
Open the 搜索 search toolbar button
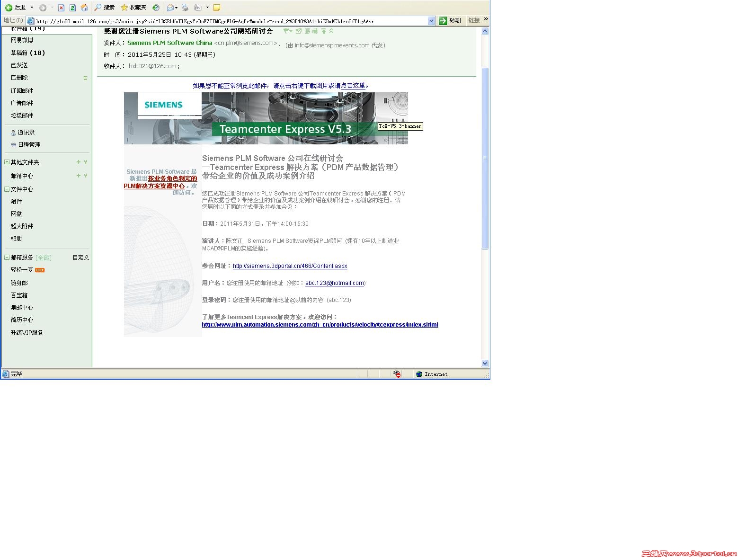104,8
